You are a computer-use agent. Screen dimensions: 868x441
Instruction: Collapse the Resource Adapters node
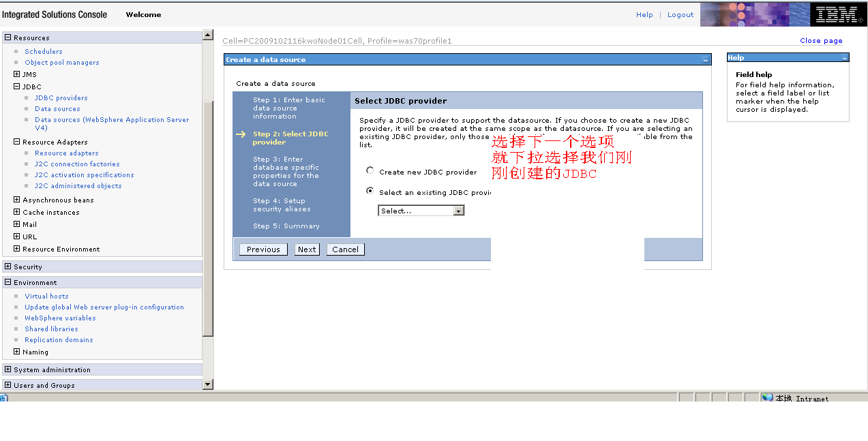(x=17, y=142)
